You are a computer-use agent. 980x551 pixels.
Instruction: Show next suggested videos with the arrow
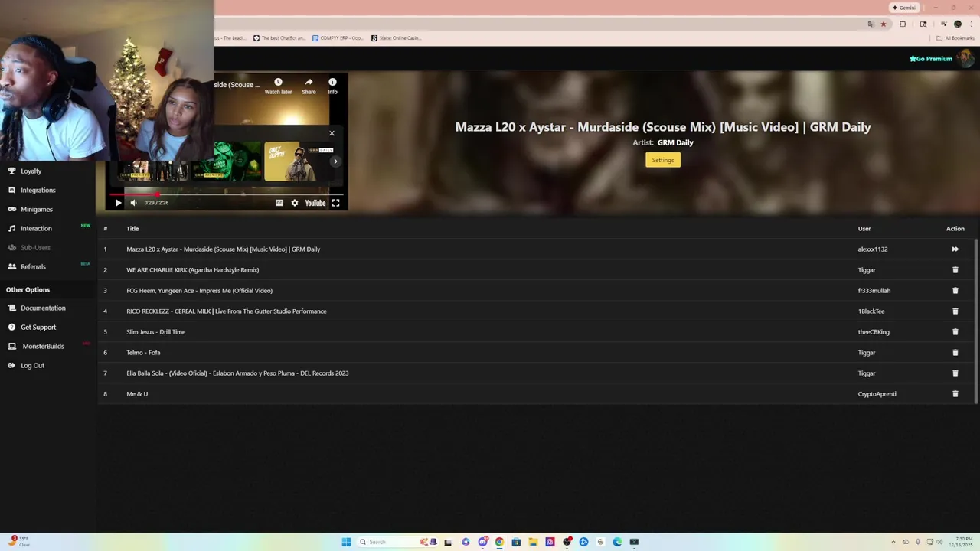[x=335, y=161]
